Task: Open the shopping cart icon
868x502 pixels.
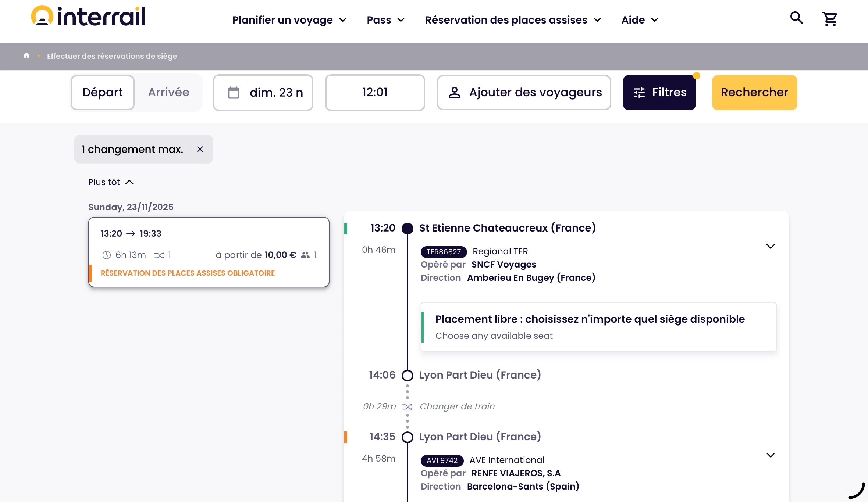Action: click(829, 19)
